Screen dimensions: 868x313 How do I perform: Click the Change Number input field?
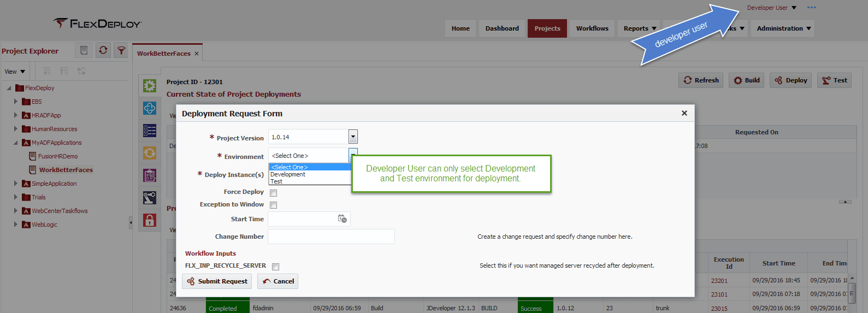[x=331, y=237]
